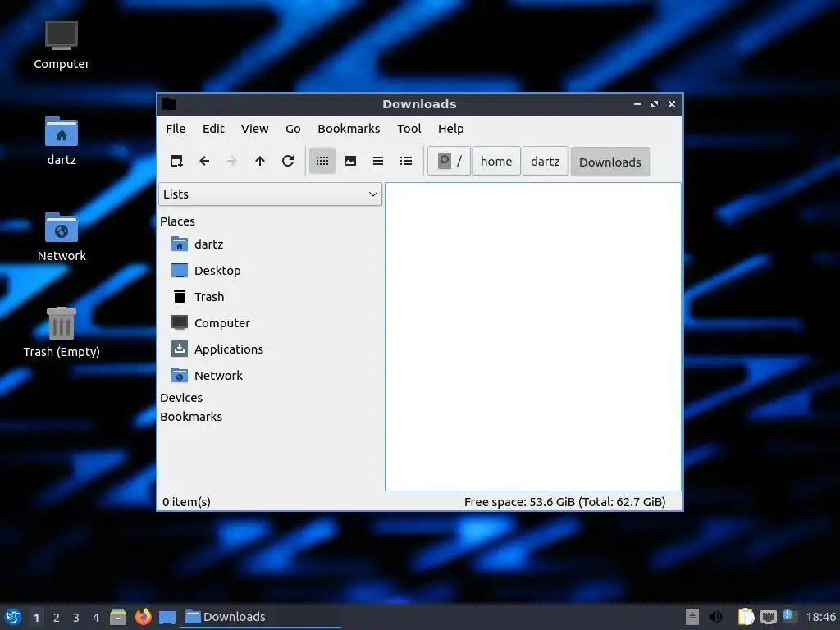Go up to parent folder arrow
Image resolution: width=840 pixels, height=630 pixels.
pyautogui.click(x=260, y=162)
